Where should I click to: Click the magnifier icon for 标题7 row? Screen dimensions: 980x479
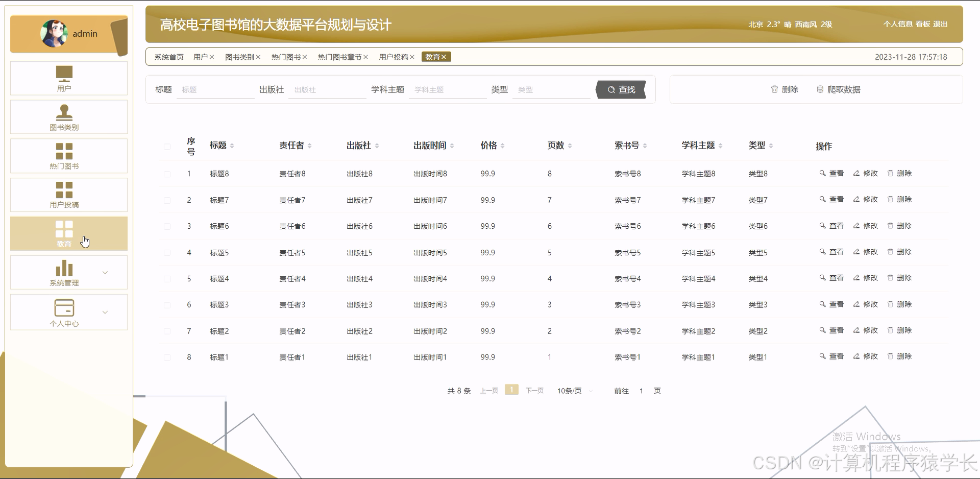pyautogui.click(x=822, y=199)
